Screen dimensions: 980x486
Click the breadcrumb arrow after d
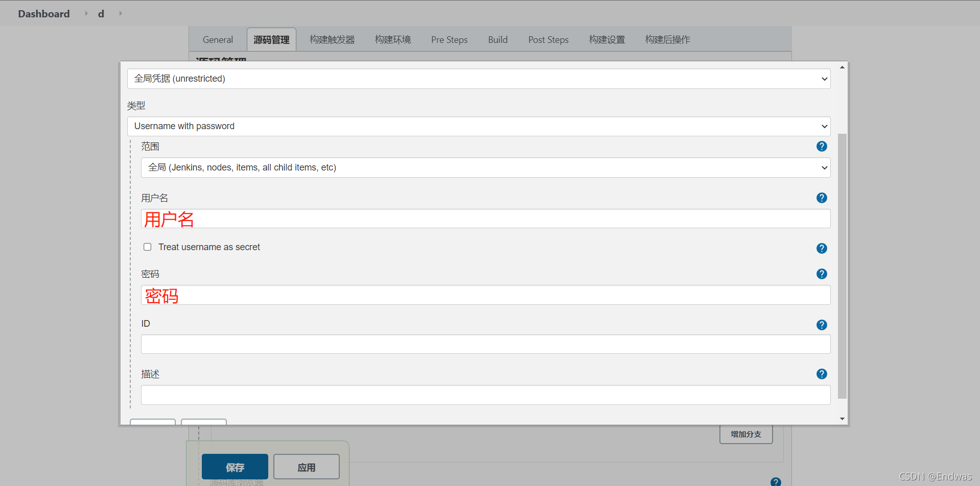click(x=121, y=13)
